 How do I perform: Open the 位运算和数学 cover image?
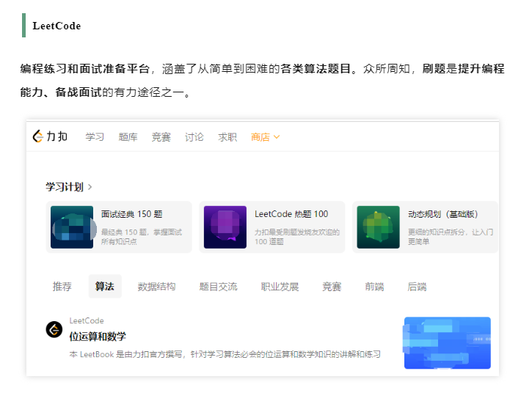(447, 342)
